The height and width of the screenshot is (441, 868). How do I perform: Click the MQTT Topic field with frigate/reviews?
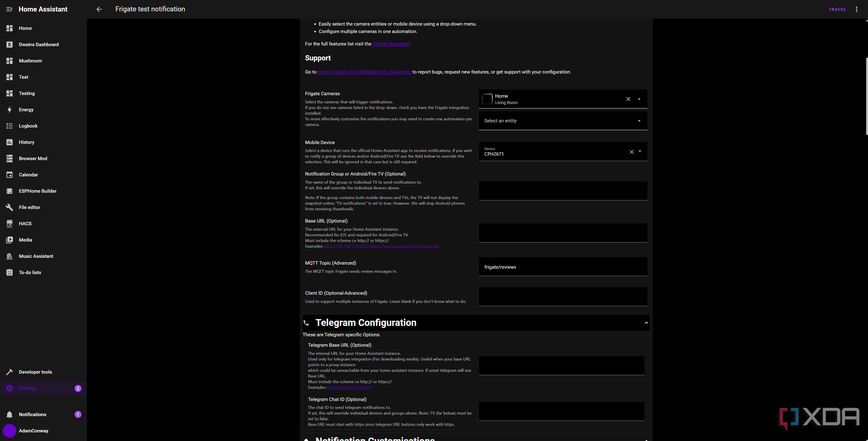tap(563, 267)
